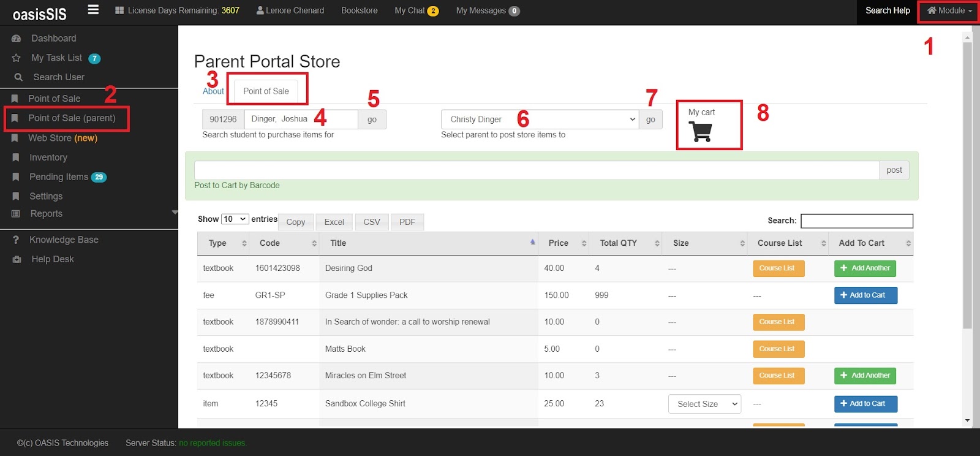The width and height of the screenshot is (980, 456).
Task: Click the scrollbar down arrow
Action: tap(967, 421)
